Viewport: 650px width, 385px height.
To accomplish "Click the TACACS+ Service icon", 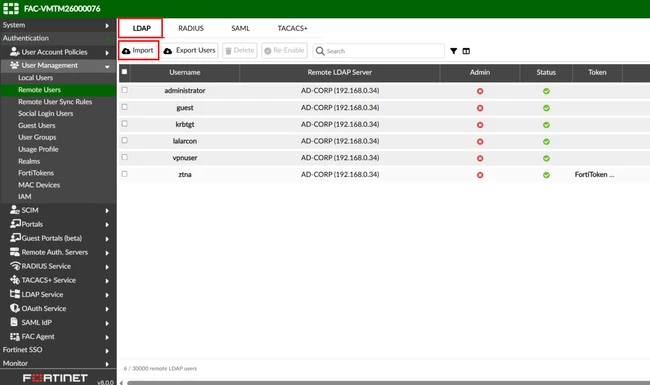I will 15,280.
